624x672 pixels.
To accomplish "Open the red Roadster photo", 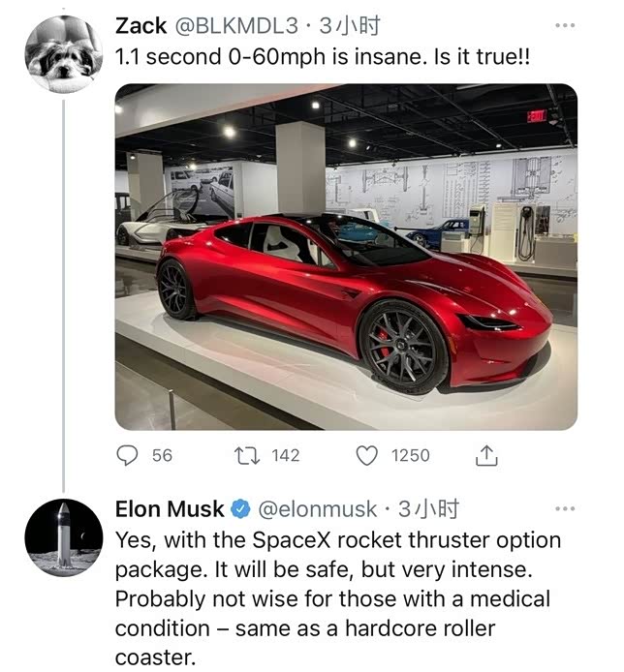I will tap(346, 257).
